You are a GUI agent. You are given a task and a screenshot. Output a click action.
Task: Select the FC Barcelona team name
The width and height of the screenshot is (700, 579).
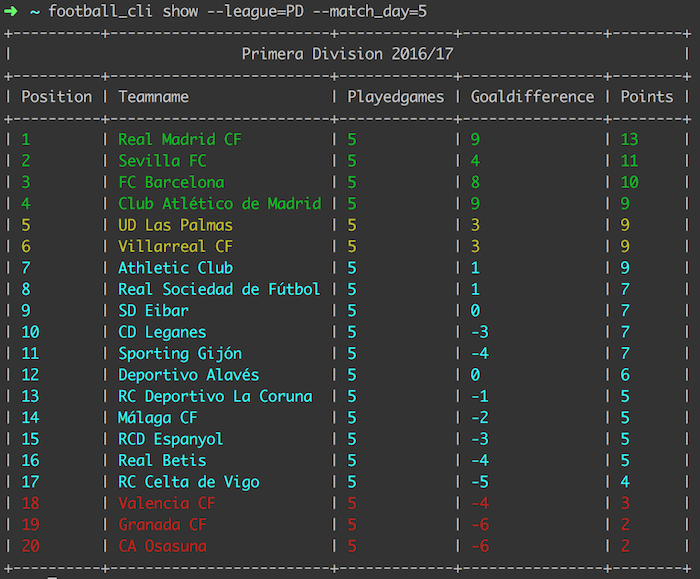click(x=171, y=182)
